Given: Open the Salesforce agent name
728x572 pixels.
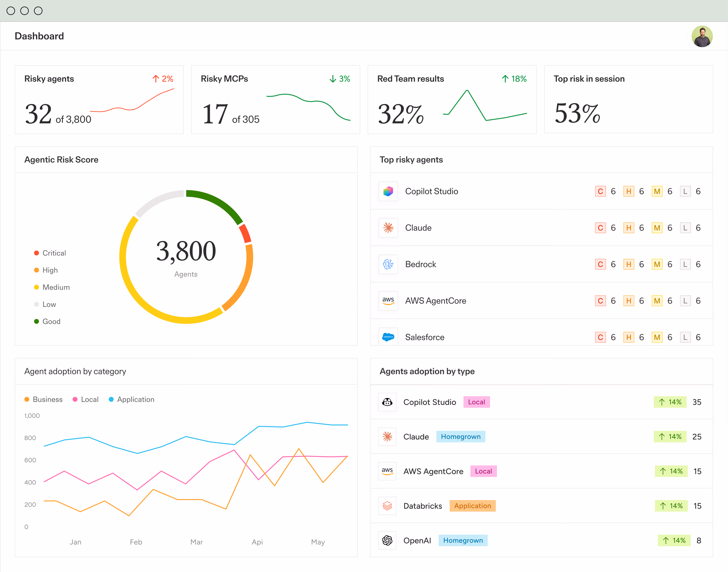Looking at the screenshot, I should 424,337.
